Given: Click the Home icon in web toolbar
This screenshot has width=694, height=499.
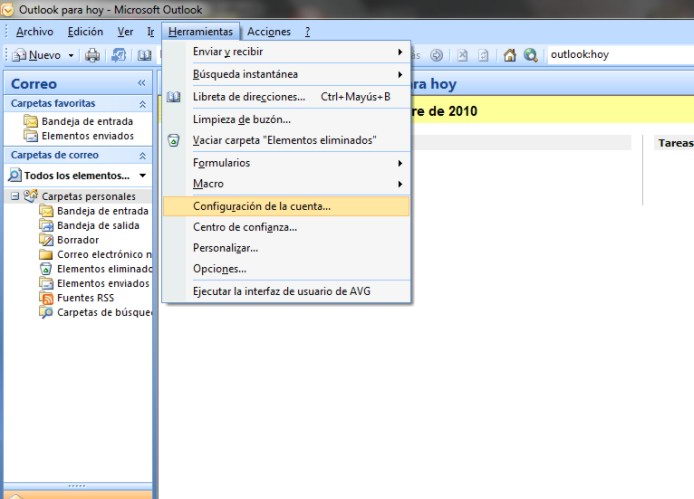Looking at the screenshot, I should click(509, 55).
